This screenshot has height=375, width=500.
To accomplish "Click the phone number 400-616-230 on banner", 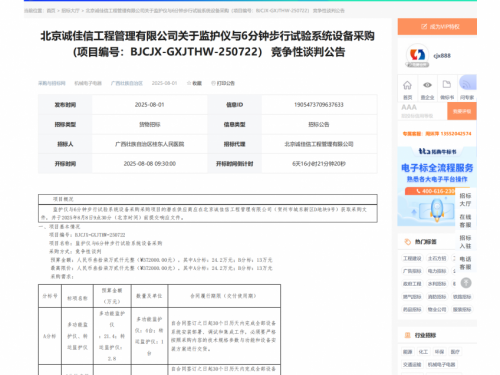I will click(438, 191).
